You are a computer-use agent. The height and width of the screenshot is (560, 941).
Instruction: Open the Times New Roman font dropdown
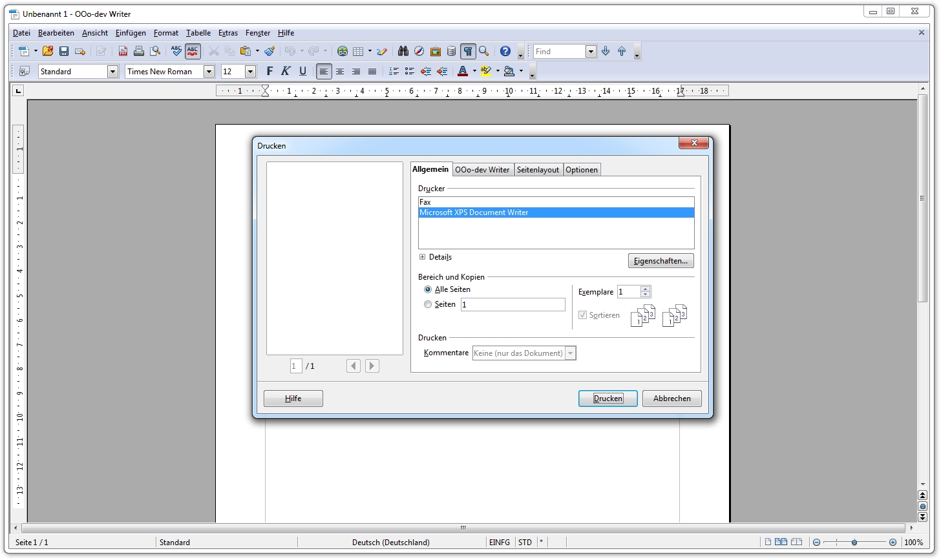pos(208,71)
